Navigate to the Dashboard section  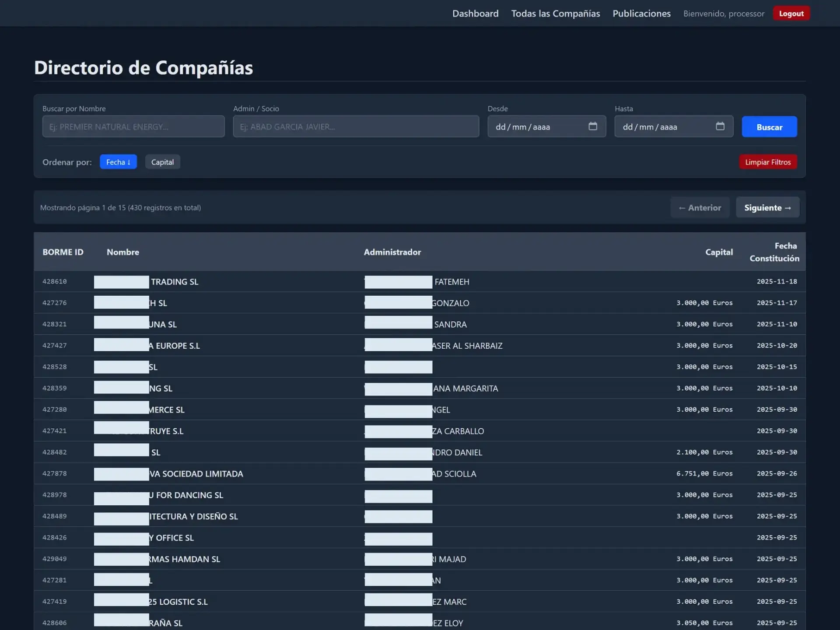[475, 13]
